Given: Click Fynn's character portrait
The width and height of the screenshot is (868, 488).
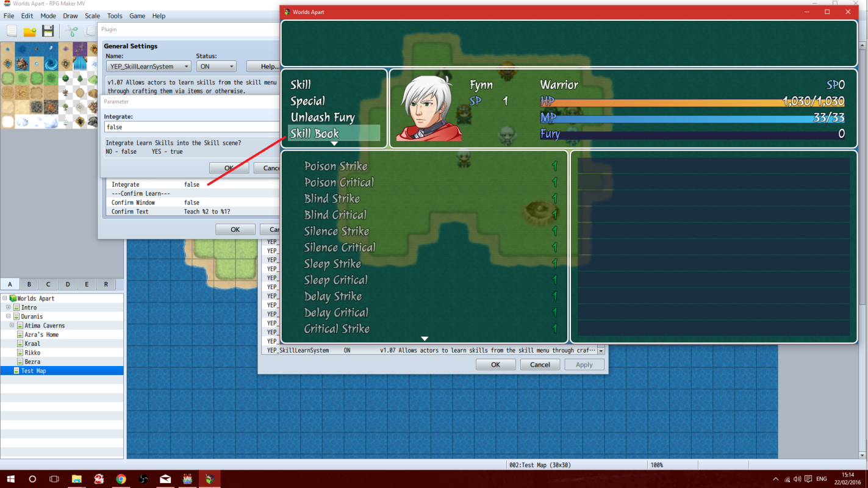Looking at the screenshot, I should click(429, 108).
